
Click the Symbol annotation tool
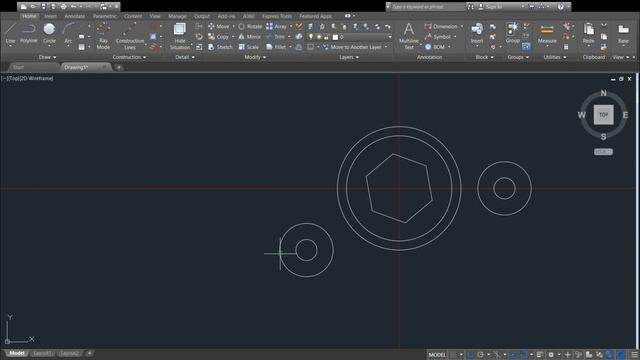pos(438,37)
